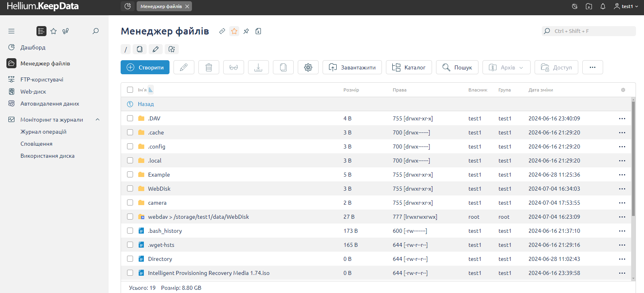
Task: Click the rename pencil toolbar button
Action: click(x=184, y=67)
